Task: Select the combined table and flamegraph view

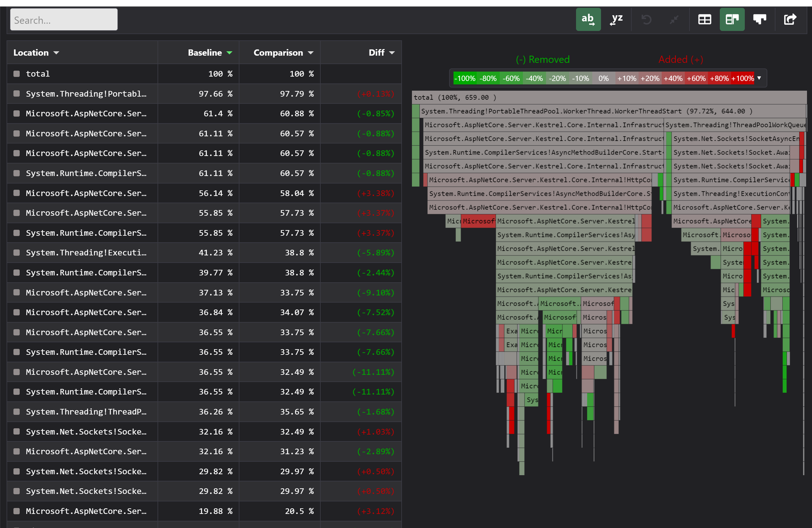Action: click(x=732, y=19)
